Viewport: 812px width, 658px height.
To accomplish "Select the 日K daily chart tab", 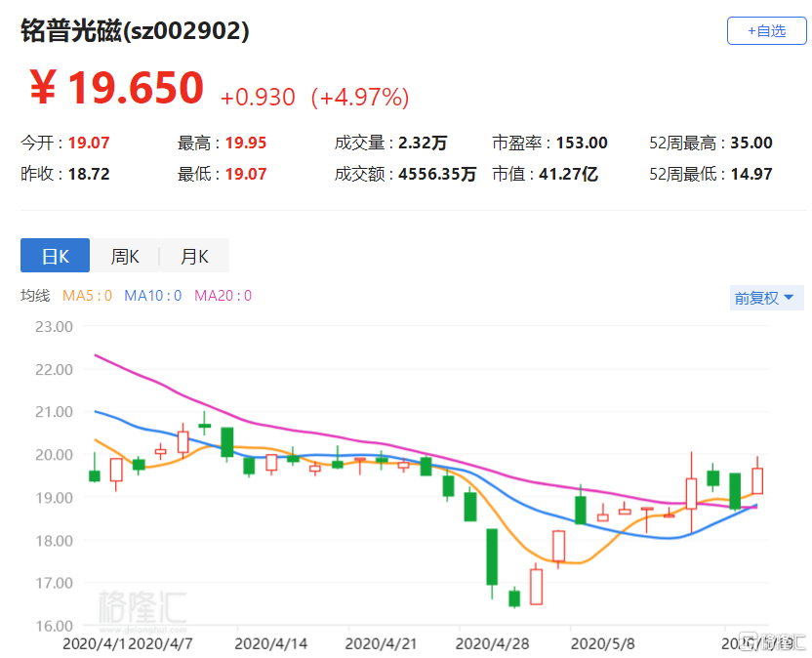I will 55,256.
